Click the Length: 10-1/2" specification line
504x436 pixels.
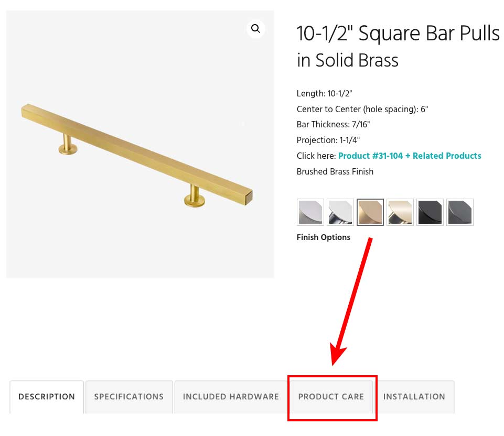(324, 93)
